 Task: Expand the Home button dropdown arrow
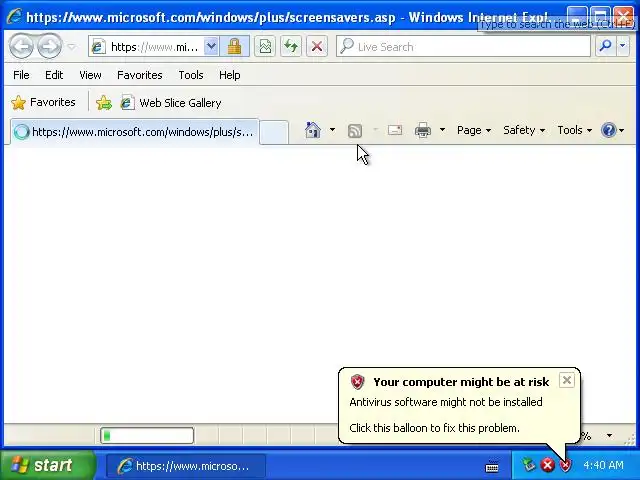point(332,130)
